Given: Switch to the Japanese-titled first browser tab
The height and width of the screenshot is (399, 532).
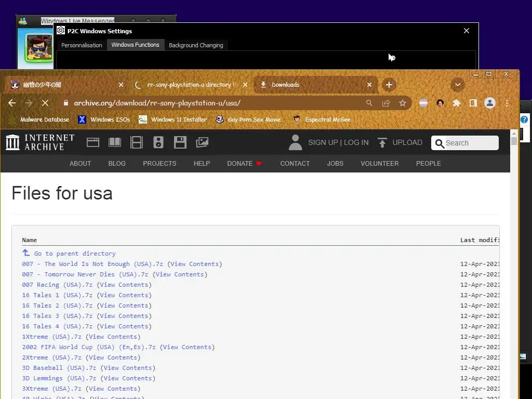Looking at the screenshot, I should [64, 85].
